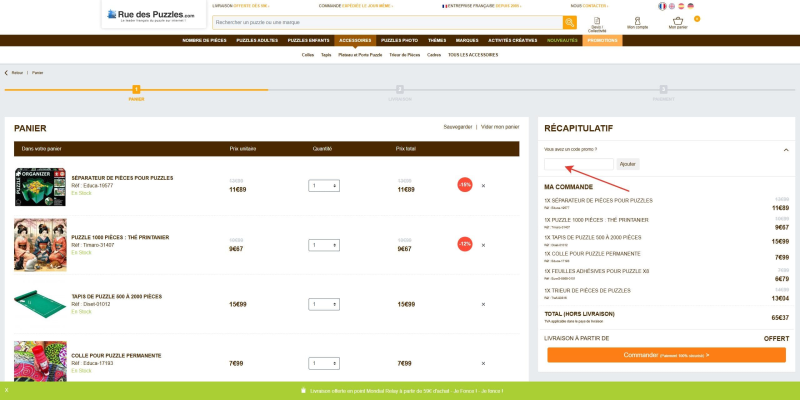Go to Tapis submenu link
The height and width of the screenshot is (400, 800).
pos(326,55)
